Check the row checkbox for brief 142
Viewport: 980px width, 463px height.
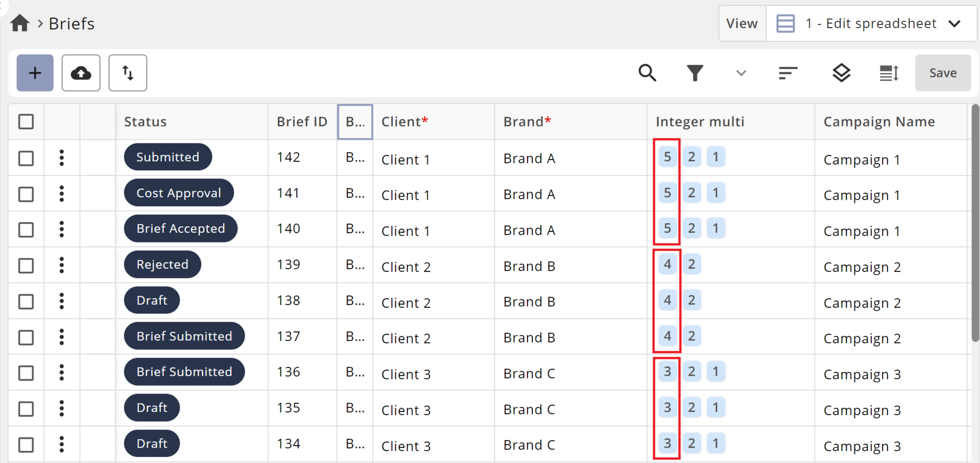26,158
